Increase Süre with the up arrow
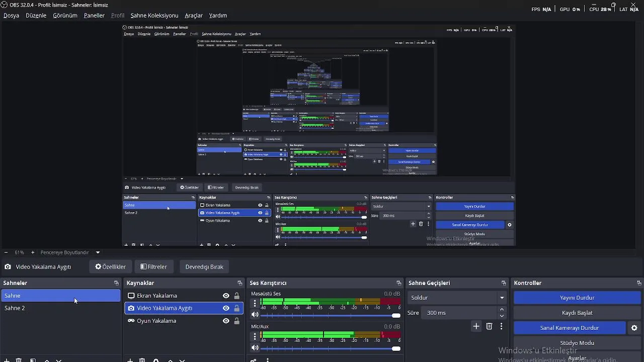Image resolution: width=644 pixels, height=362 pixels. [x=502, y=309]
